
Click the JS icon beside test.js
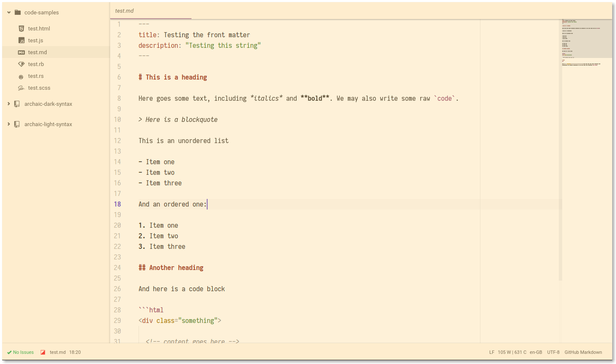(x=21, y=40)
